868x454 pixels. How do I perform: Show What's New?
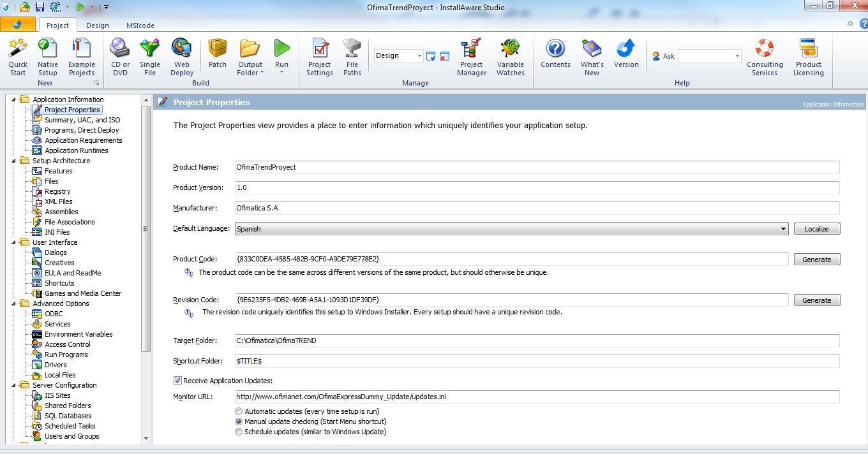coord(592,57)
